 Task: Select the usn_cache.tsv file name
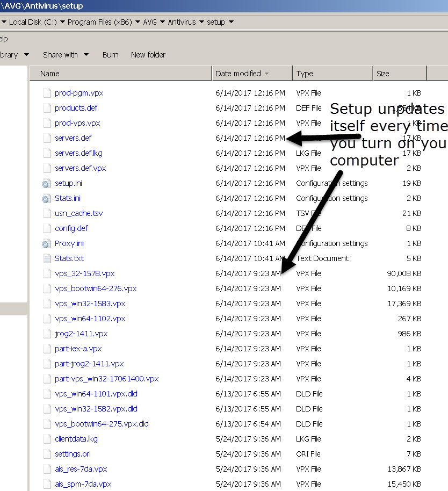tap(78, 213)
